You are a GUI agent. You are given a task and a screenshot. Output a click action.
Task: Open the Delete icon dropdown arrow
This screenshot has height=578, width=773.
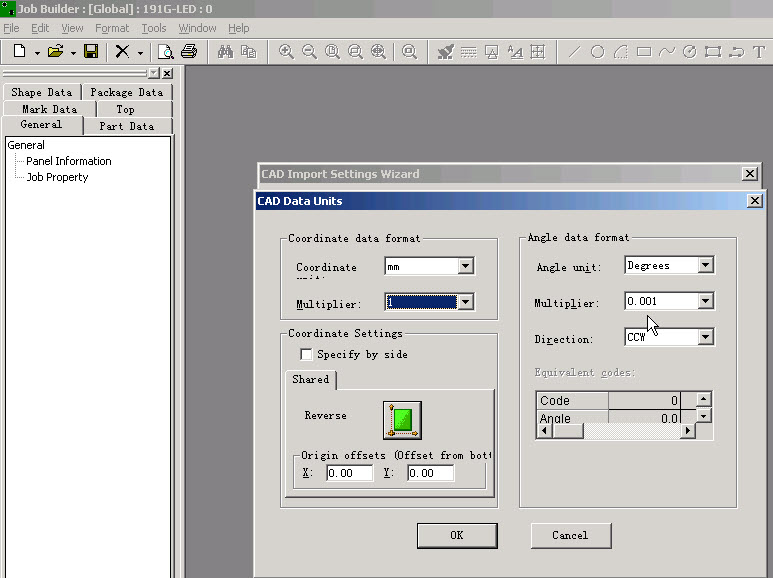pos(140,53)
